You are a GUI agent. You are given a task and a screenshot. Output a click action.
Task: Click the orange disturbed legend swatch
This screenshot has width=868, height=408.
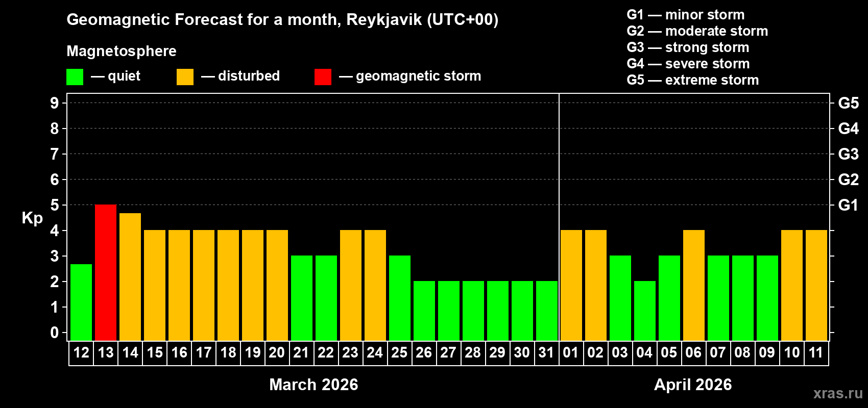click(185, 77)
